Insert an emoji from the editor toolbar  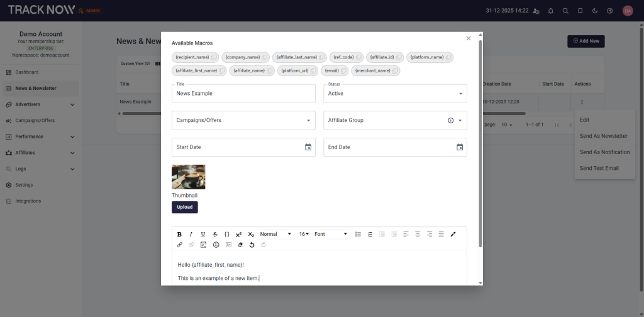216,245
